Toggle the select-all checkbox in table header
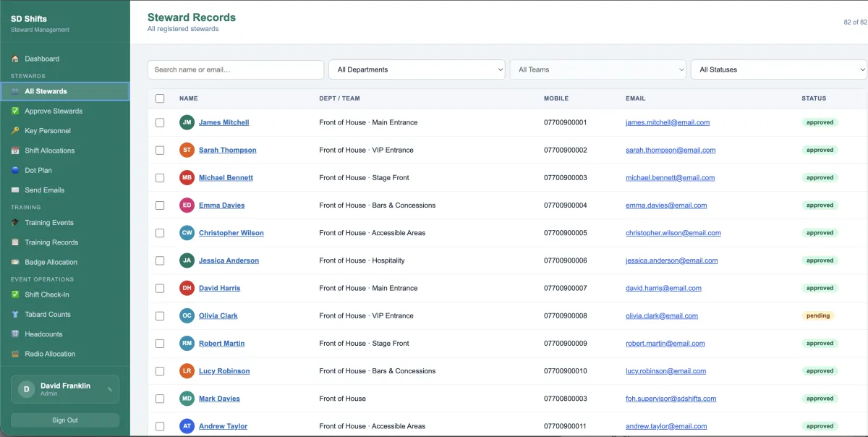Screen dimensions: 868x437 pos(160,98)
